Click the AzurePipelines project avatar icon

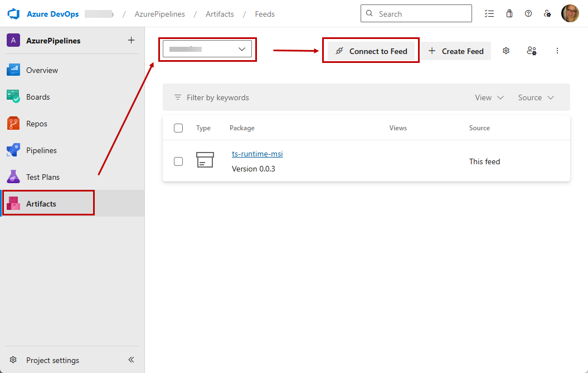click(x=13, y=40)
